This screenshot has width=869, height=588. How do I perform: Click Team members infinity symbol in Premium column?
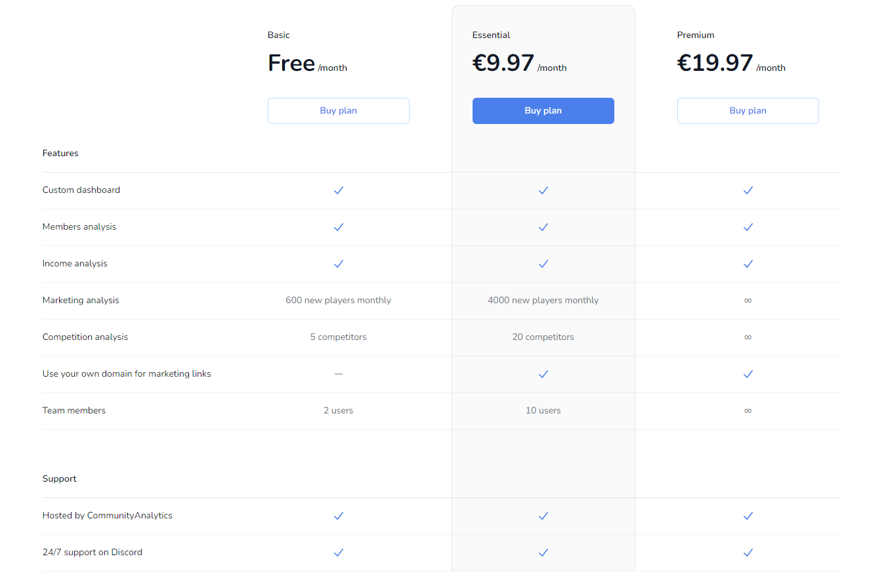click(748, 411)
